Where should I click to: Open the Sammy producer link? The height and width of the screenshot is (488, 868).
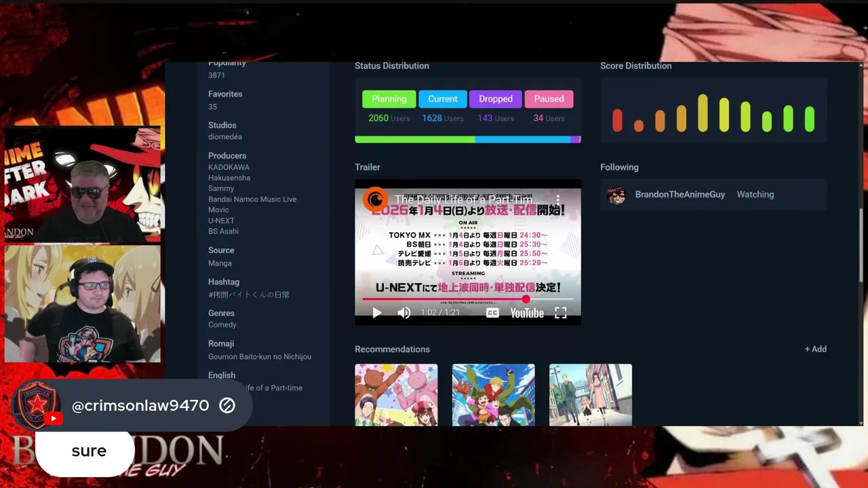coord(221,188)
